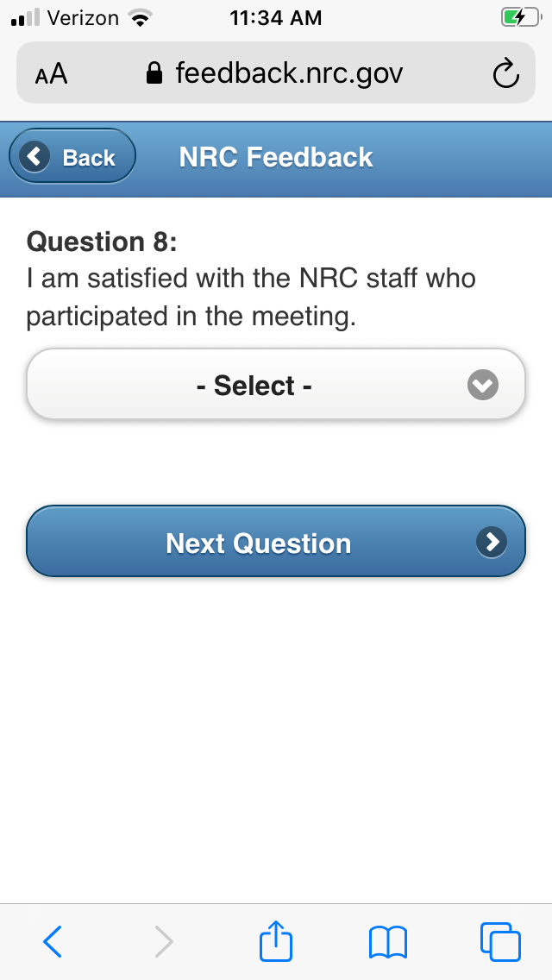Tap the 11:34 AM status bar clock
The width and height of the screenshot is (552, 980).
click(x=276, y=17)
